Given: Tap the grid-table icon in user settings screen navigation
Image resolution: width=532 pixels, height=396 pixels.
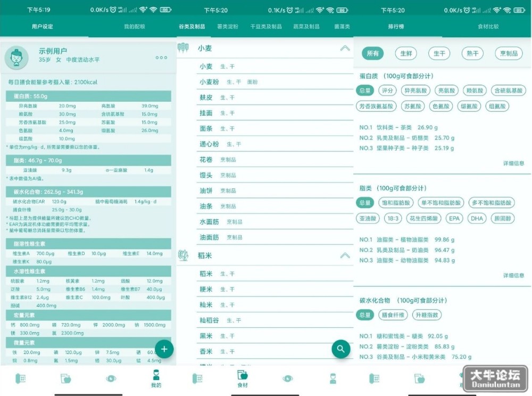Looking at the screenshot, I should point(21,378).
